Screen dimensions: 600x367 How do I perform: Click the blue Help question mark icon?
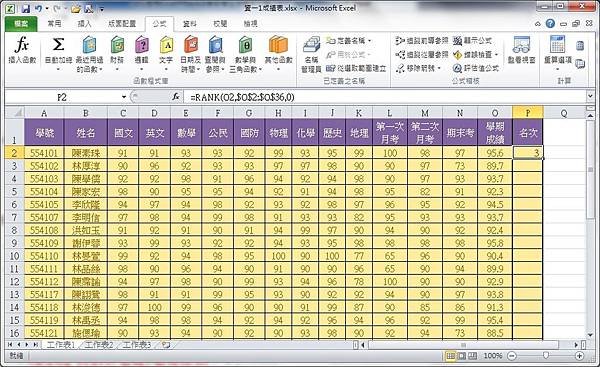[x=550, y=24]
